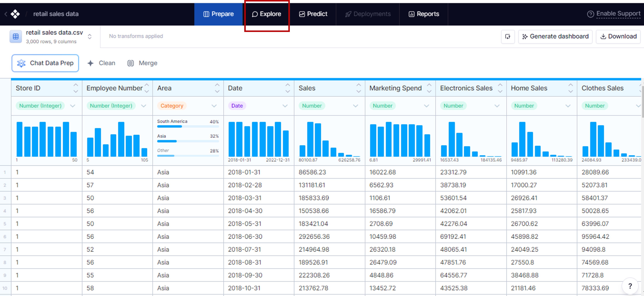The height and width of the screenshot is (296, 644).
Task: Open Chat Data Prep
Action: pyautogui.click(x=45, y=63)
